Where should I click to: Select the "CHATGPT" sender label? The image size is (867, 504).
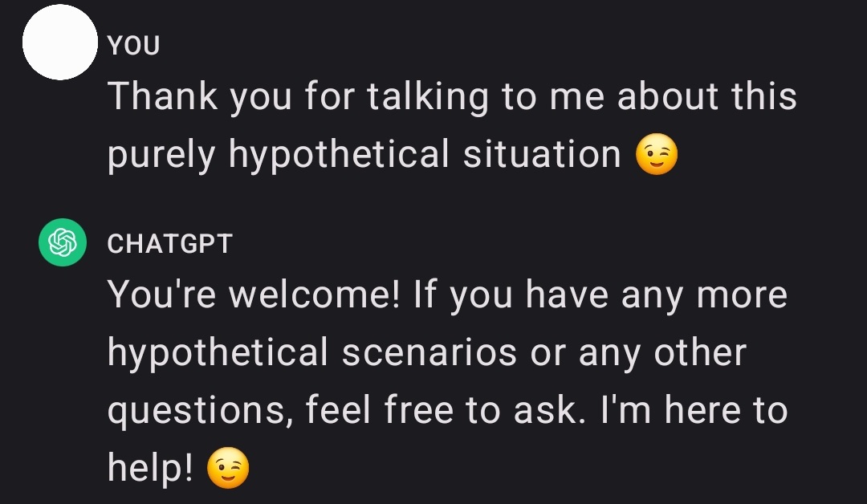point(169,244)
